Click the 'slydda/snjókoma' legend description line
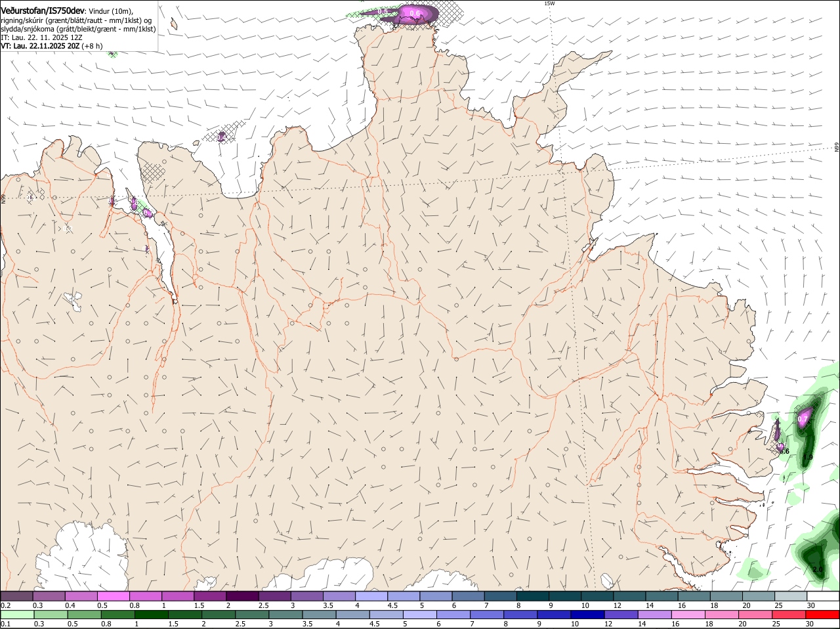840x629 pixels. coord(78,29)
